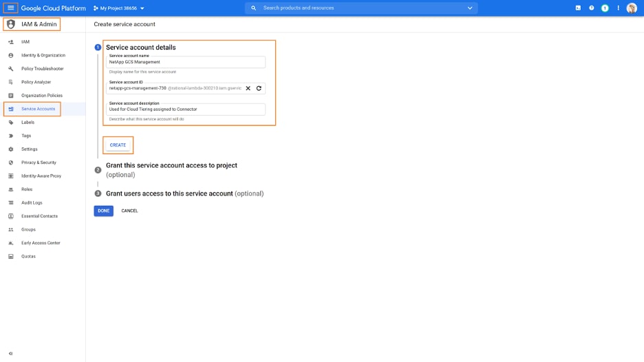Click the Service account name field
The image size is (644, 362).
(x=185, y=62)
